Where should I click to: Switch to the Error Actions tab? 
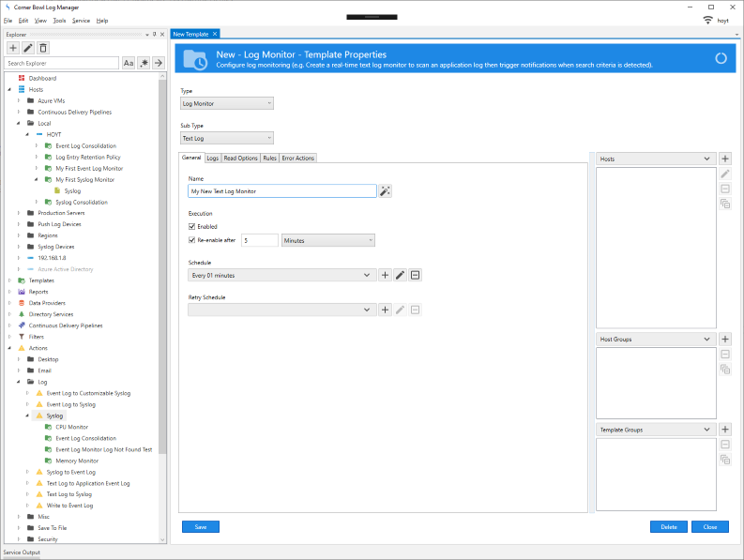[x=298, y=158]
